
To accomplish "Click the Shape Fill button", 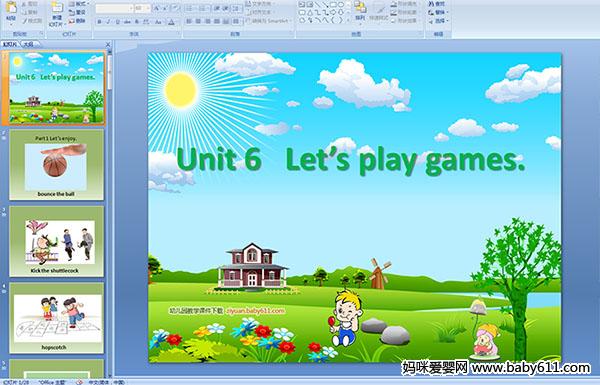I will [x=405, y=3].
